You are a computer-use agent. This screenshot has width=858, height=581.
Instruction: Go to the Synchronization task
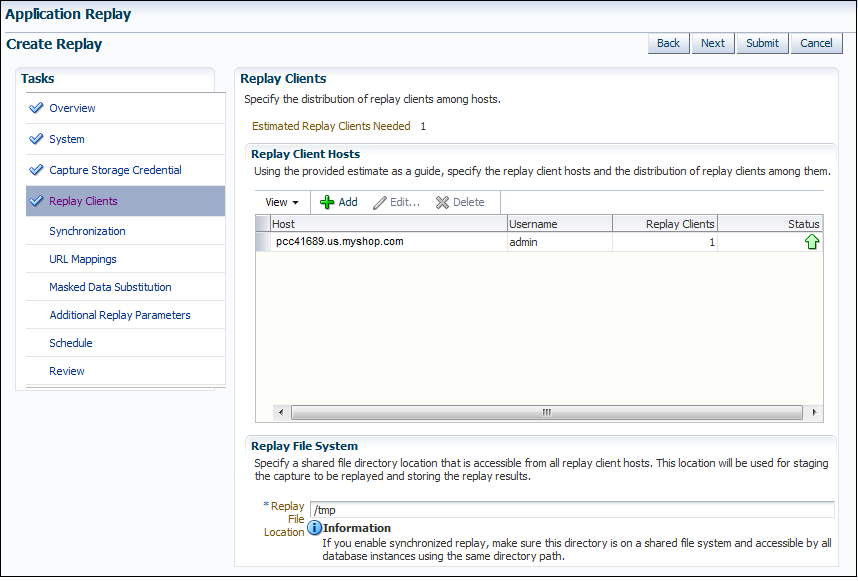tap(88, 231)
